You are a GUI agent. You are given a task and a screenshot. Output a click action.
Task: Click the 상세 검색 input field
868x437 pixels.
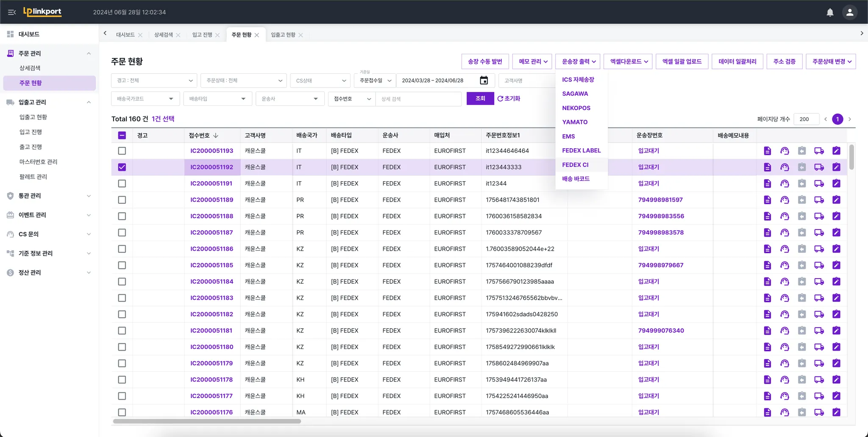418,99
